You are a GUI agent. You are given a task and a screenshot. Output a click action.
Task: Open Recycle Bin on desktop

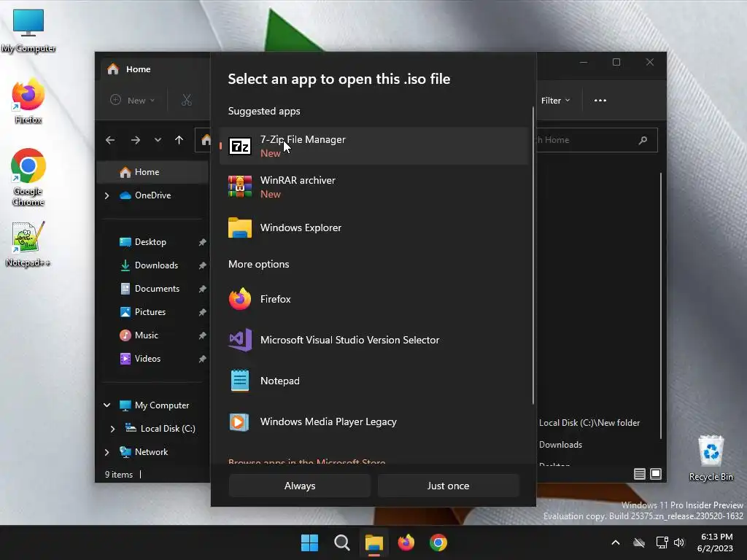point(711,458)
